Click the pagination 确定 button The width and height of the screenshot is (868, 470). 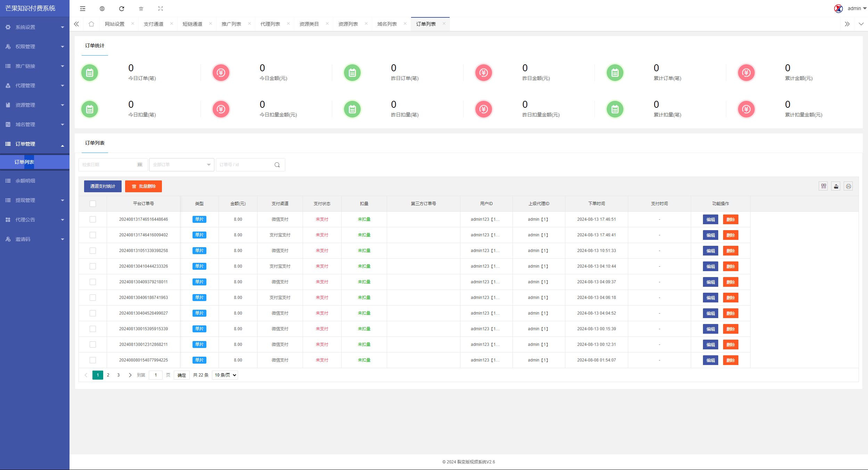[182, 375]
